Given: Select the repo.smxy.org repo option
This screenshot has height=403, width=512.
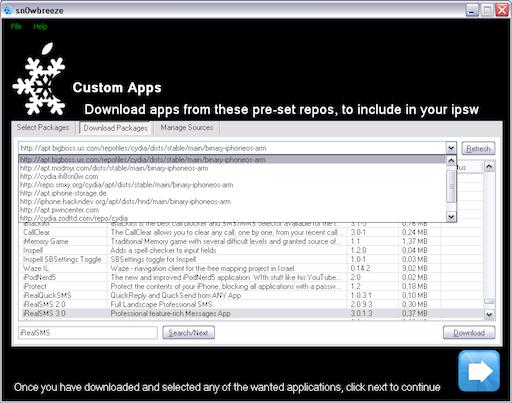Looking at the screenshot, I should coord(232,185).
